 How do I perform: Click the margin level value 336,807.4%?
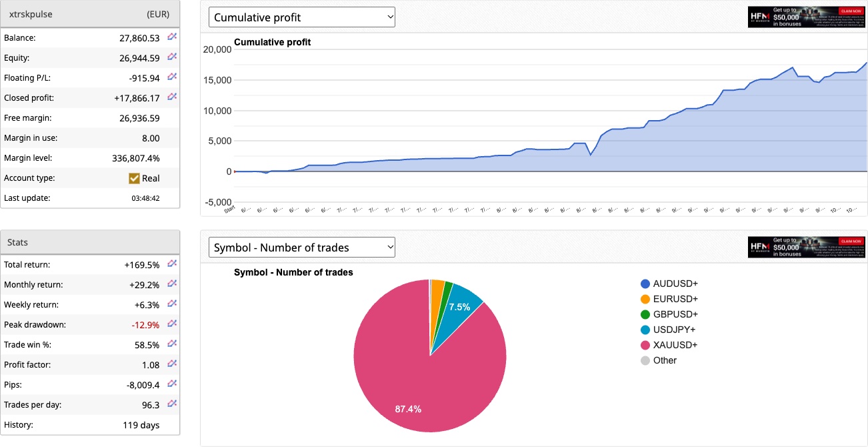[136, 158]
